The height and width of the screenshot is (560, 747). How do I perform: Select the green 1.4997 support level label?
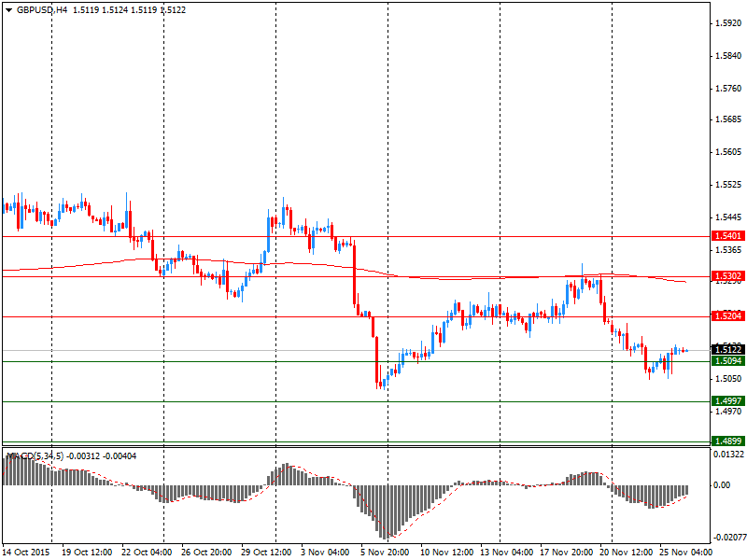(728, 401)
